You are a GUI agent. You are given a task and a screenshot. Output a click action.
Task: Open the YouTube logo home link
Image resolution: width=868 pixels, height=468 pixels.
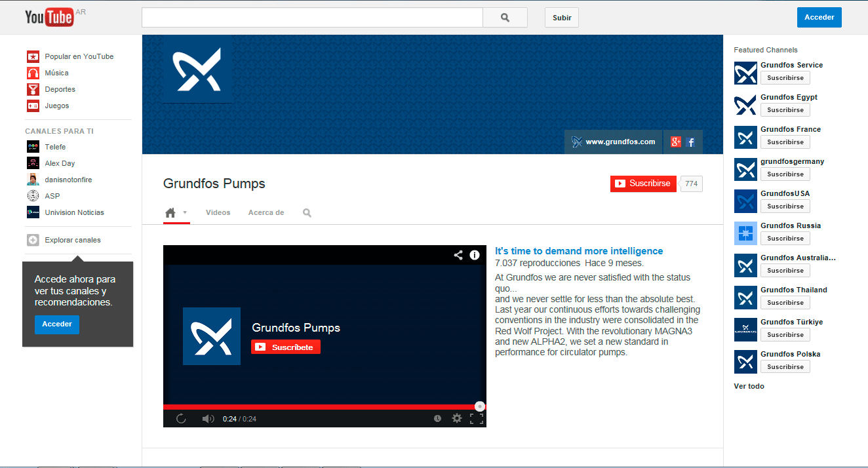point(49,18)
